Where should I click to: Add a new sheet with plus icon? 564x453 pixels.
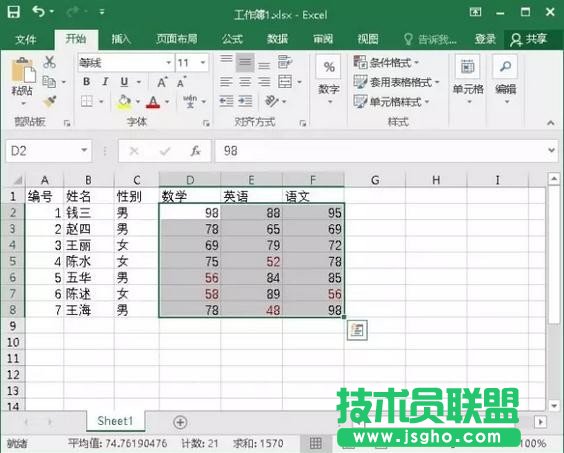[180, 422]
